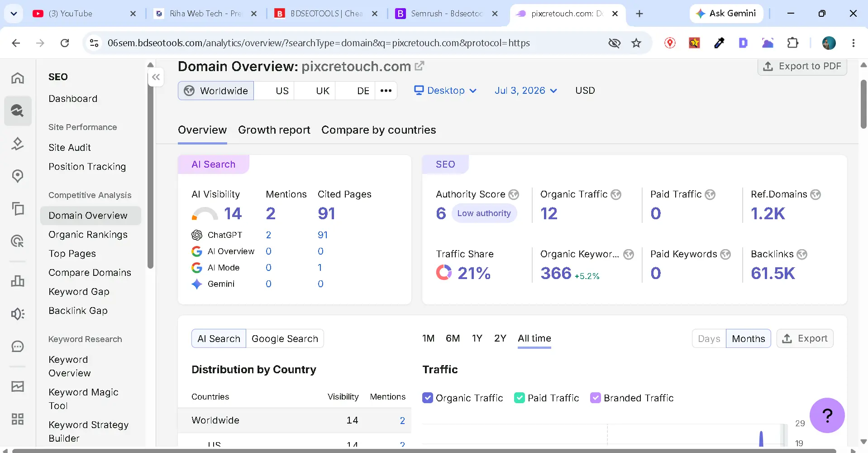
Task: Open the Compare by countries tab
Action: [378, 130]
